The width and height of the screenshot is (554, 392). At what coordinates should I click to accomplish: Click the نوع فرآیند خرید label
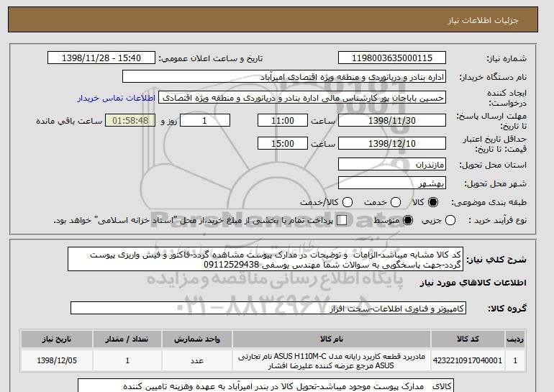tap(497, 220)
